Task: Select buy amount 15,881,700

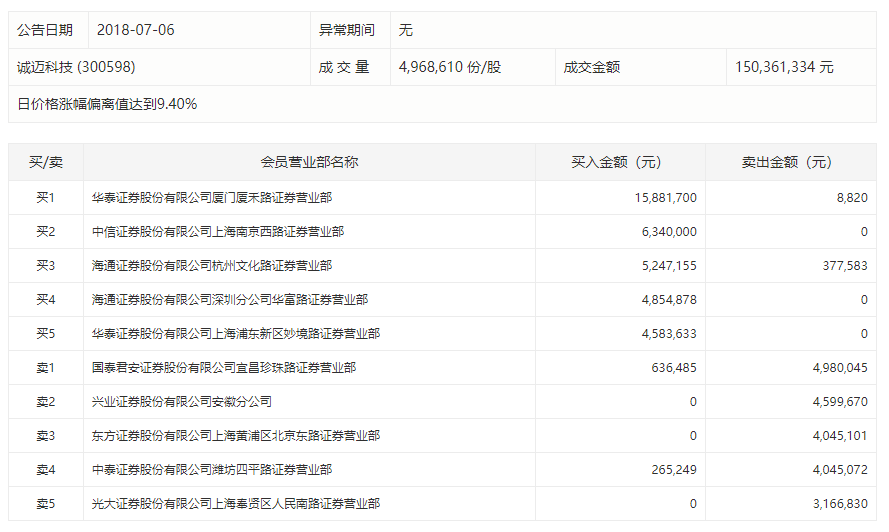Action: point(666,197)
